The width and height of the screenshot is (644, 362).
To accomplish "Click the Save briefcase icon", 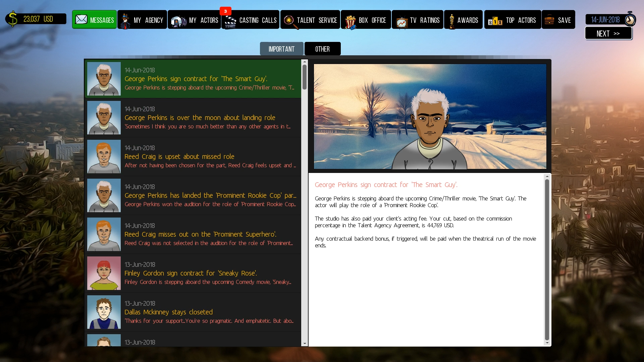I will (549, 20).
